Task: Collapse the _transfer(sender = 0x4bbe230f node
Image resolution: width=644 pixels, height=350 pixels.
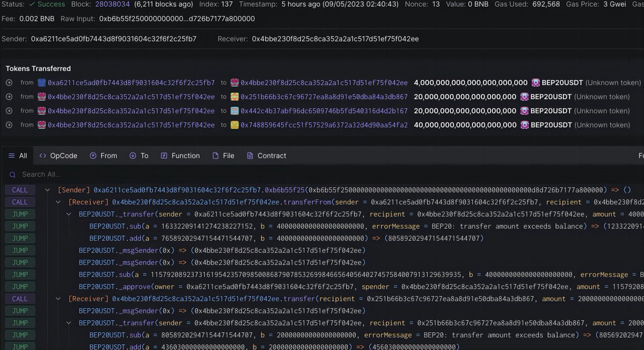Action: (69, 323)
